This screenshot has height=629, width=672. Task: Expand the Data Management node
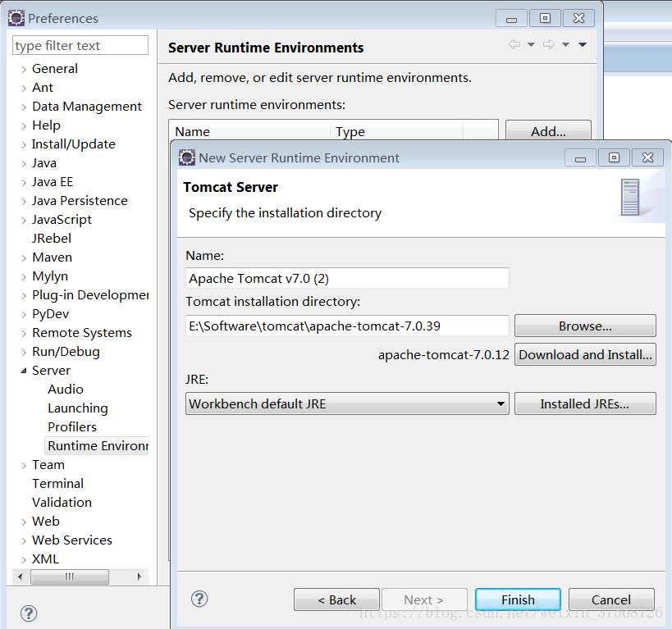24,107
